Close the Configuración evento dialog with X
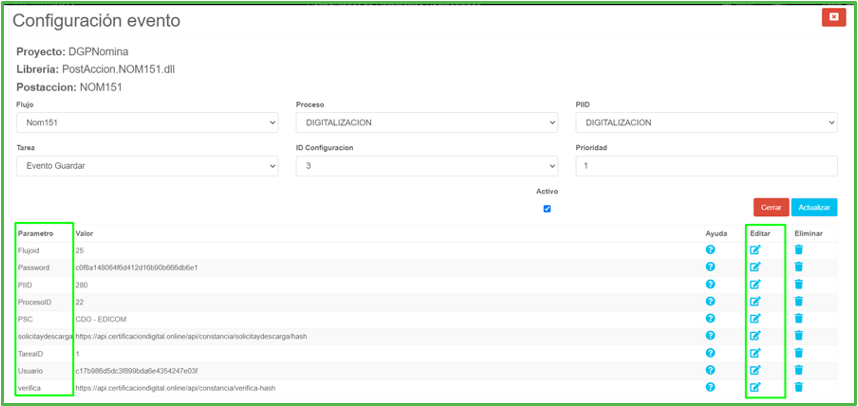Viewport: 858px width, 406px height. click(x=832, y=17)
